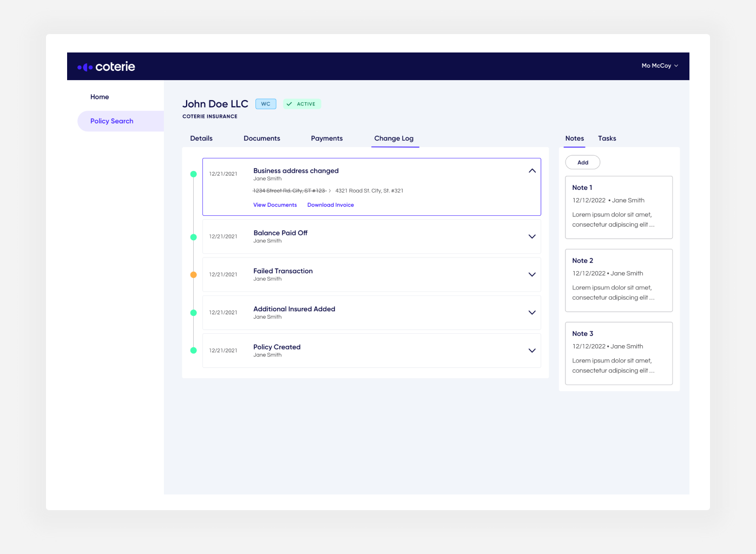756x554 pixels.
Task: Switch to the Tasks tab
Action: coord(607,138)
